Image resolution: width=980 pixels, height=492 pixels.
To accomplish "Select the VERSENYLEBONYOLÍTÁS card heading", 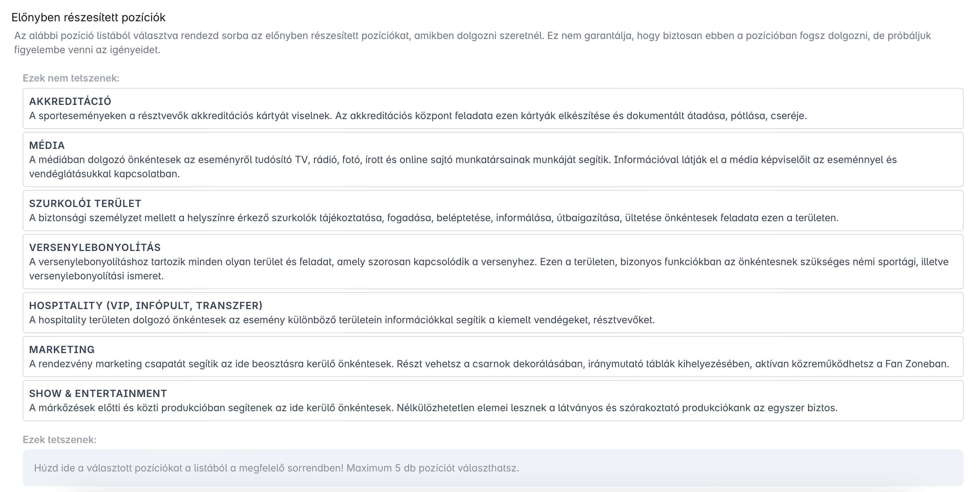I will [x=95, y=247].
